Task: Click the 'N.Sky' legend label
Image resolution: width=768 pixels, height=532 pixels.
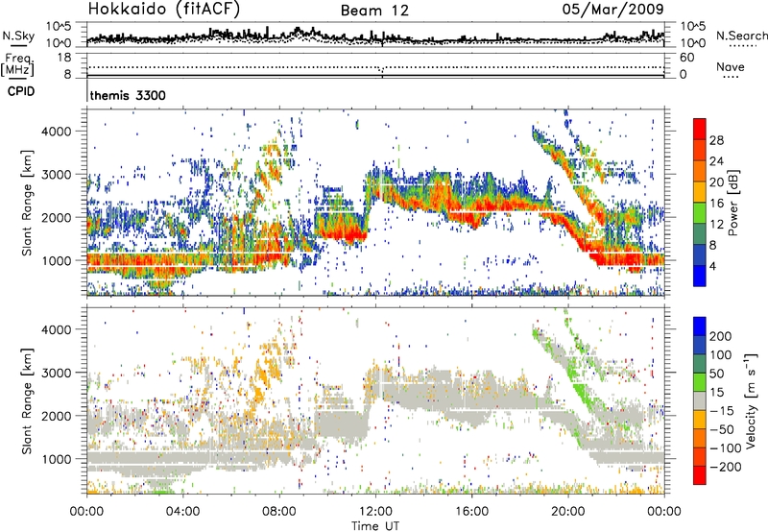Action: 18,36
